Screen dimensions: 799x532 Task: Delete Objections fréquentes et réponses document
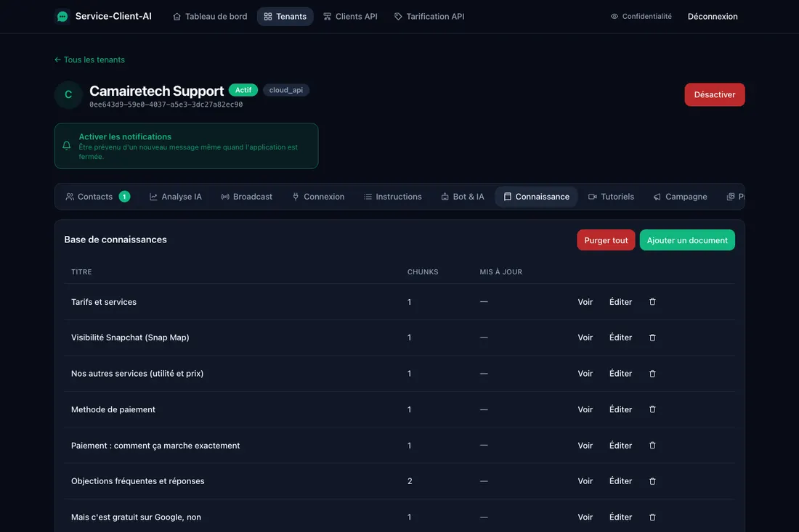[652, 481]
